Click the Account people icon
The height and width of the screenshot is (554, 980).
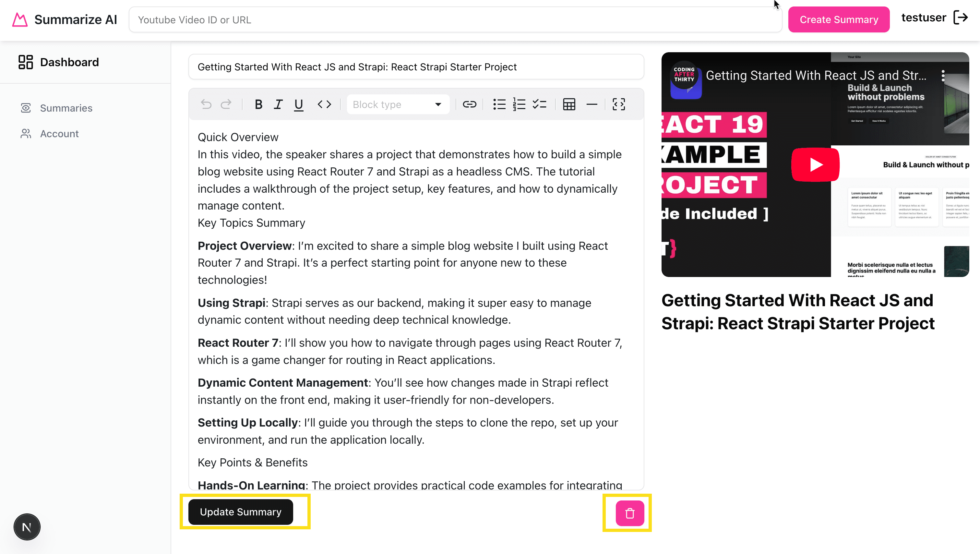(26, 134)
